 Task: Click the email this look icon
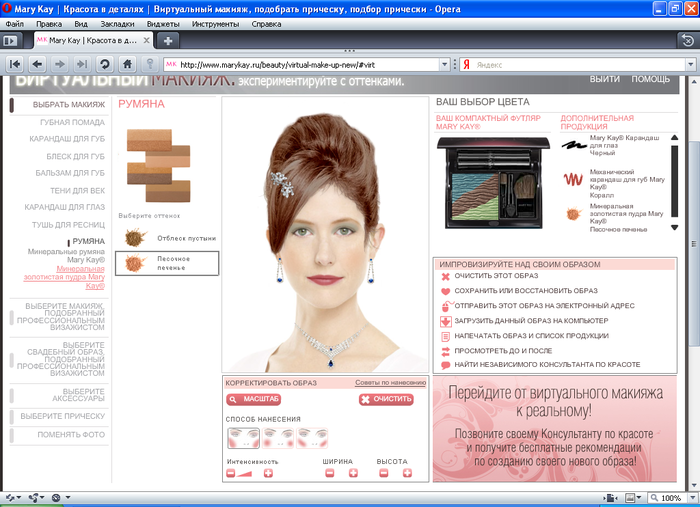coord(446,306)
